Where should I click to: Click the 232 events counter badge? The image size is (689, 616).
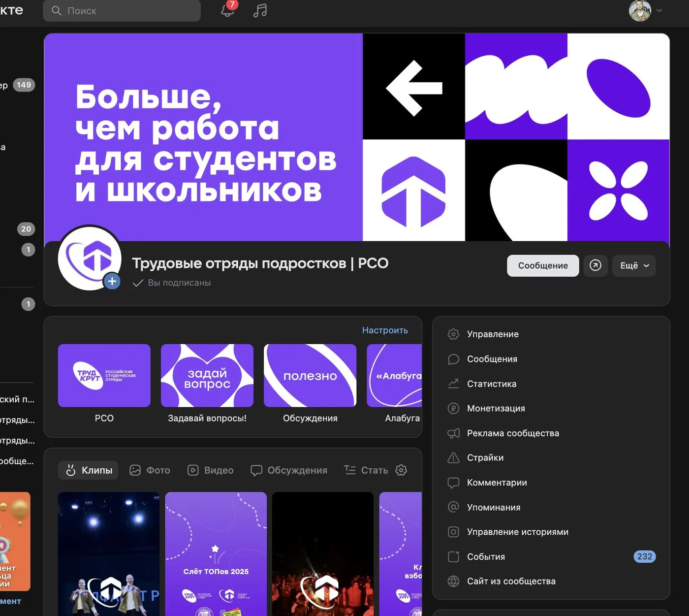(x=644, y=556)
